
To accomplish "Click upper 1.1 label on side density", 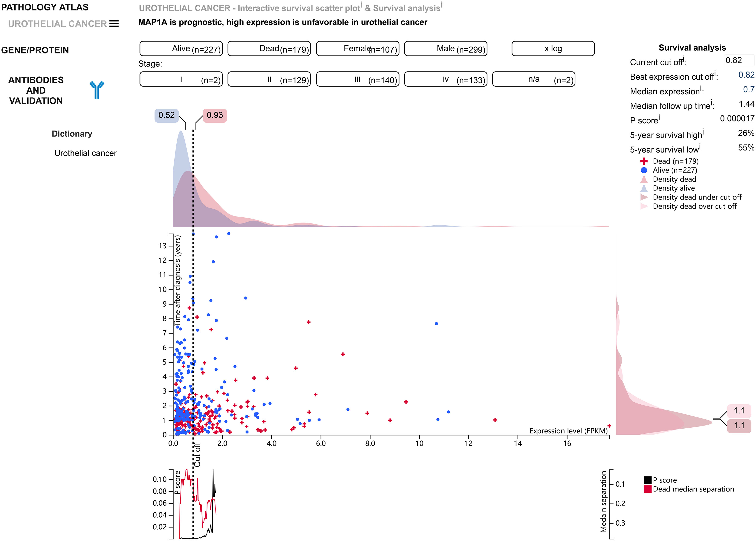I will pyautogui.click(x=739, y=411).
